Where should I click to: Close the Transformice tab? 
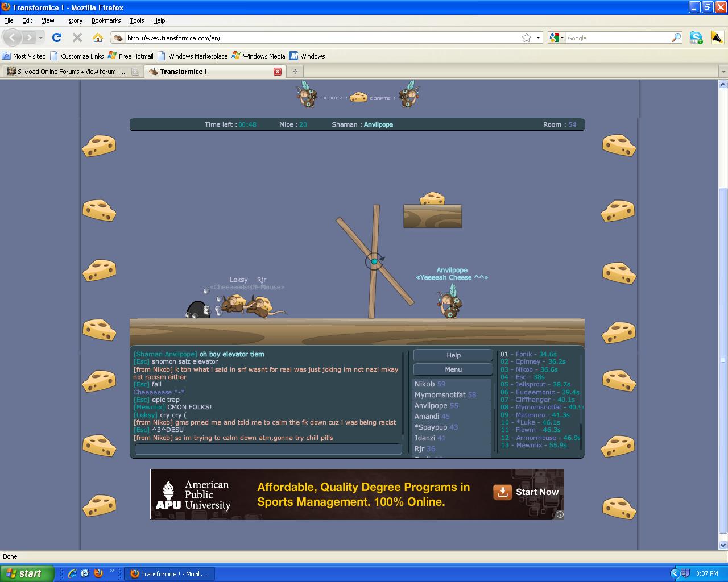pos(278,72)
